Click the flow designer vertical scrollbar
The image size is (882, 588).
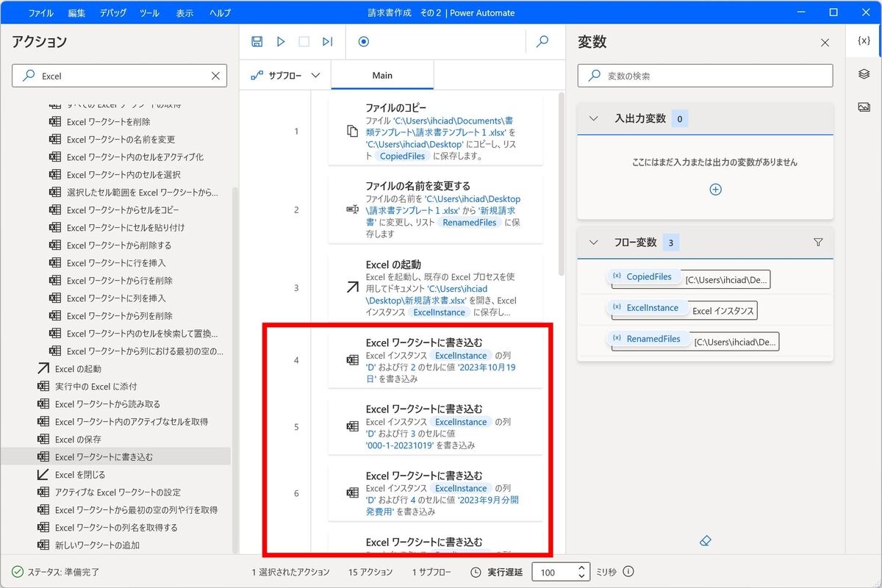pyautogui.click(x=560, y=184)
